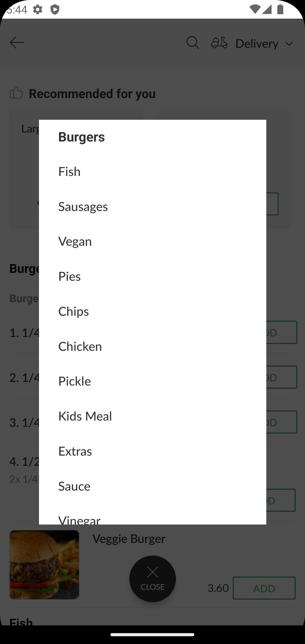This screenshot has width=305, height=644.
Task: Close the category menu with X button
Action: pos(152,579)
